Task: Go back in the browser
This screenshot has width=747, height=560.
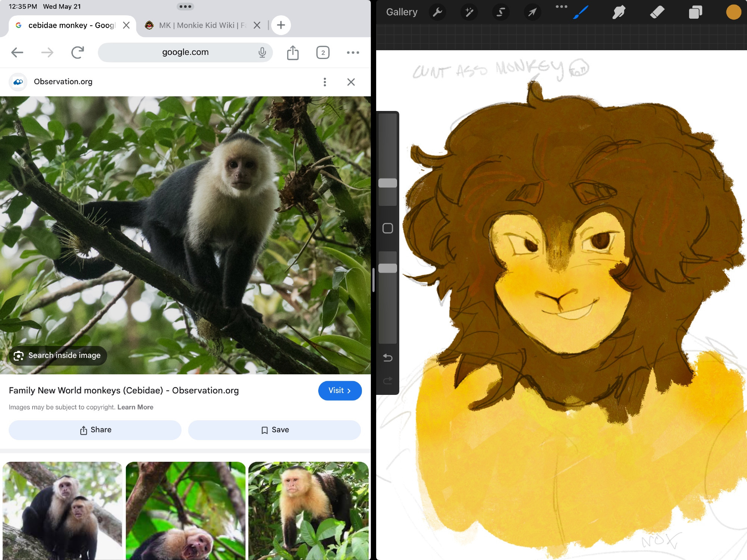Action: pos(17,53)
